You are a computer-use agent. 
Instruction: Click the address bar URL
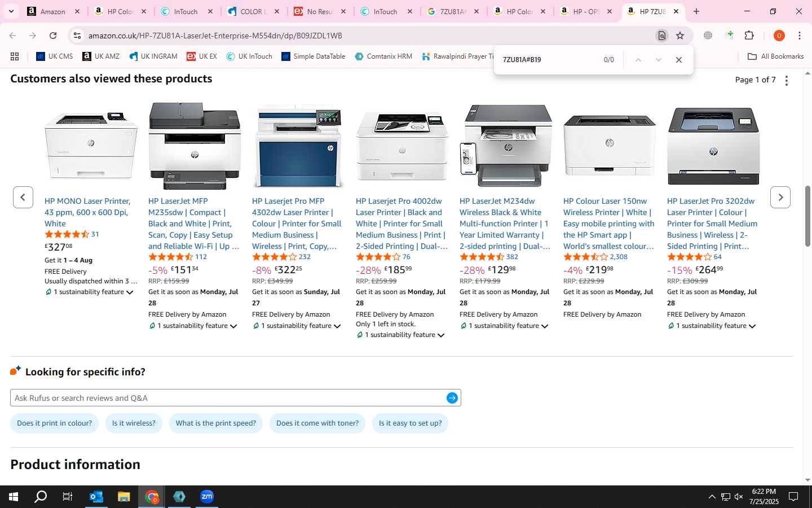(215, 36)
